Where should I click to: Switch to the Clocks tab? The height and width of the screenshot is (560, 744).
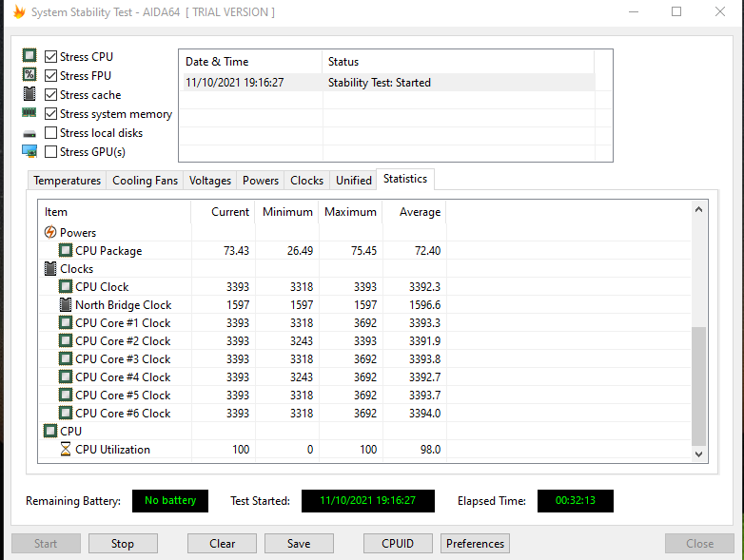pos(306,181)
